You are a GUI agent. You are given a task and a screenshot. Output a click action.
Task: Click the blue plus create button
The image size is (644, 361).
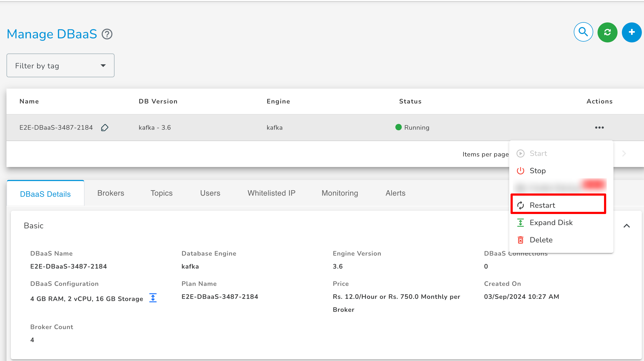(x=632, y=32)
